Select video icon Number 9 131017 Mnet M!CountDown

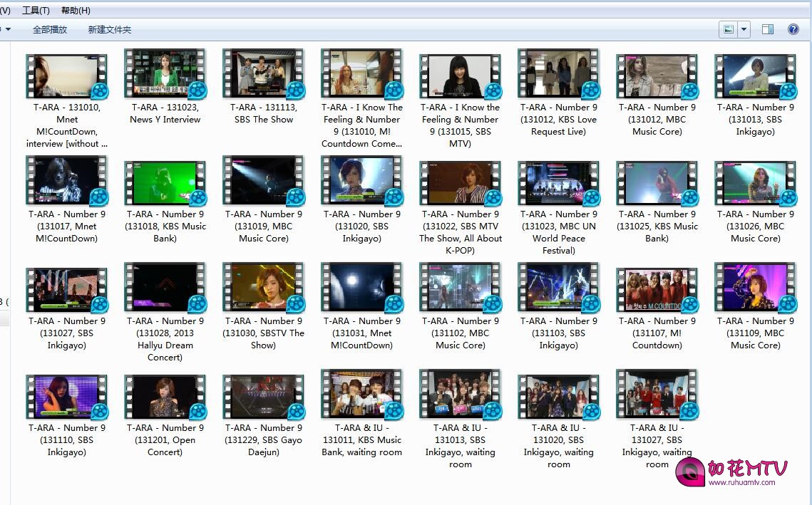(x=67, y=180)
